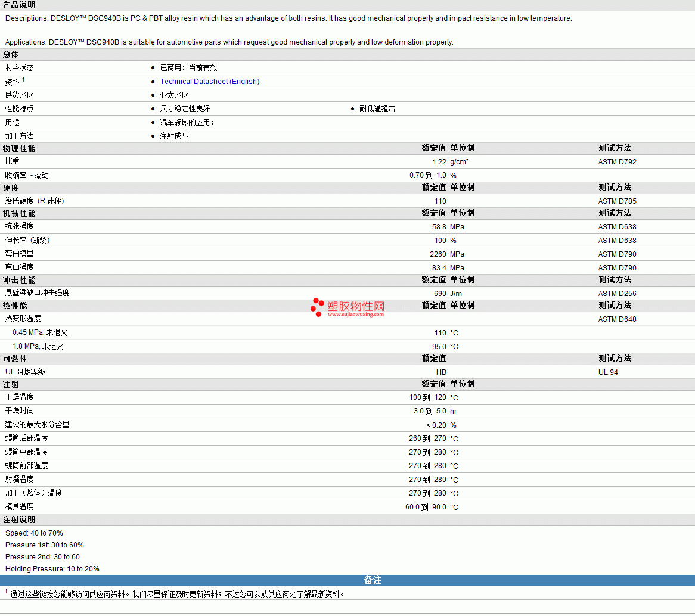Select the '< 0.20' moisture content value
The width and height of the screenshot is (695, 616).
436,425
